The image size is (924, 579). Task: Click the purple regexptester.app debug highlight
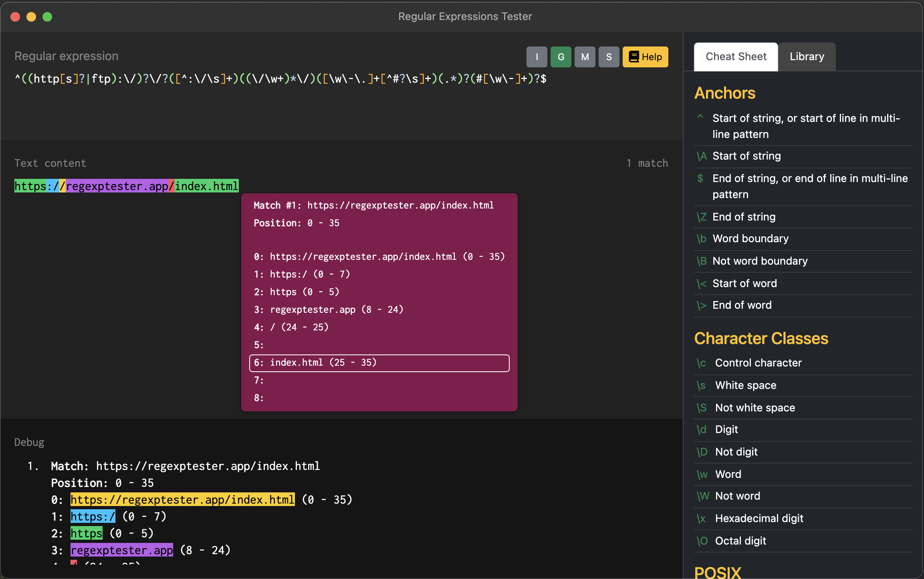coord(121,550)
